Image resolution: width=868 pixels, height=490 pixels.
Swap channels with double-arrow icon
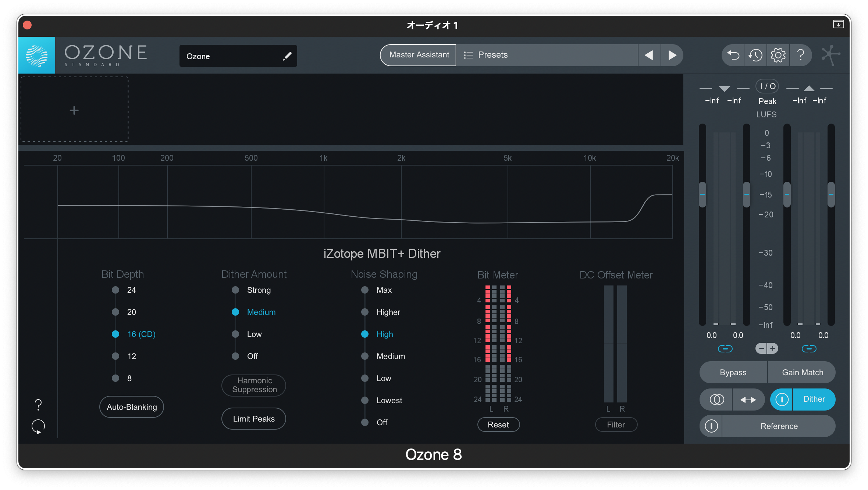748,399
